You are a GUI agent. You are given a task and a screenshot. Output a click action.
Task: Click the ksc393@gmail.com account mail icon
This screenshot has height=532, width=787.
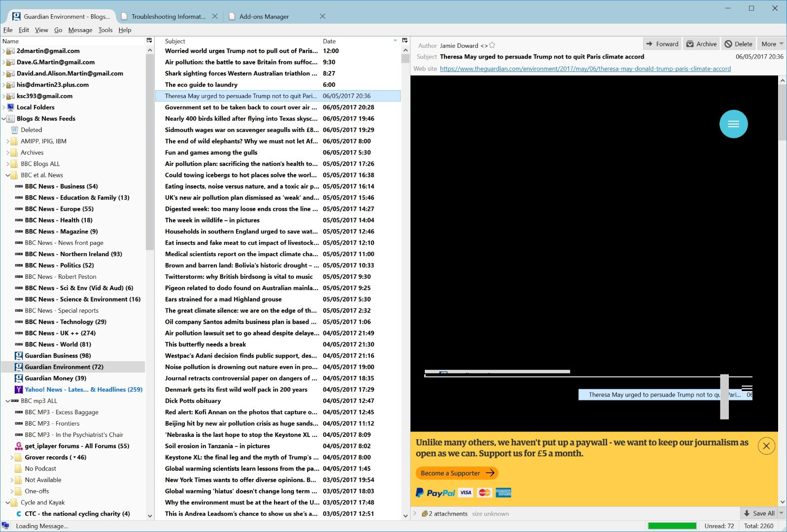(11, 96)
